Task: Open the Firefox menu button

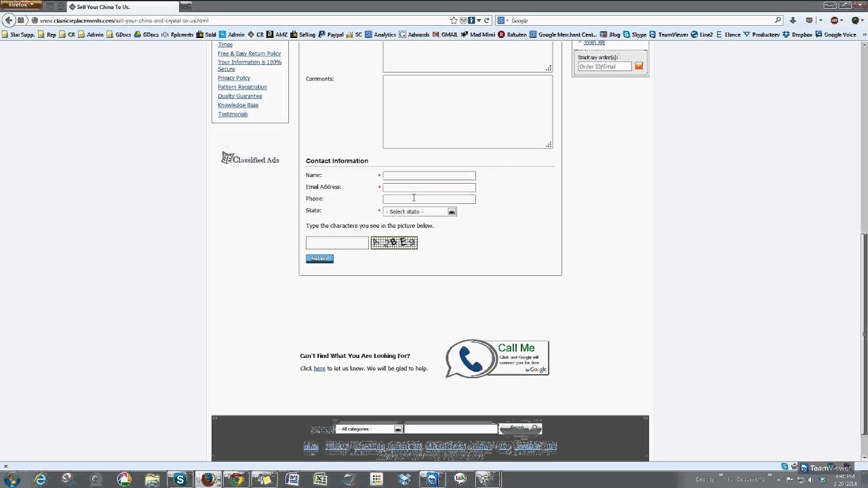Action: click(x=21, y=5)
